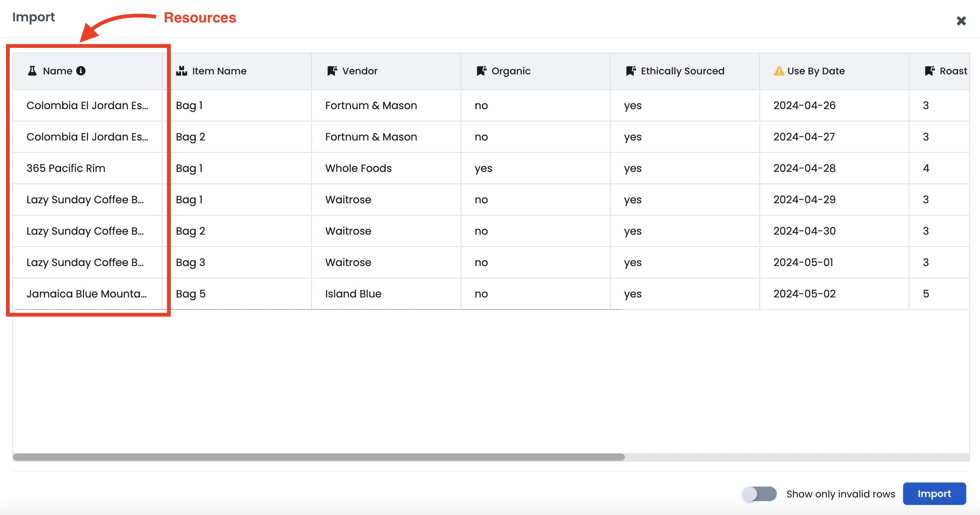Click the bookmark icon beside Vendor header
Image resolution: width=980 pixels, height=515 pixels.
coord(332,71)
